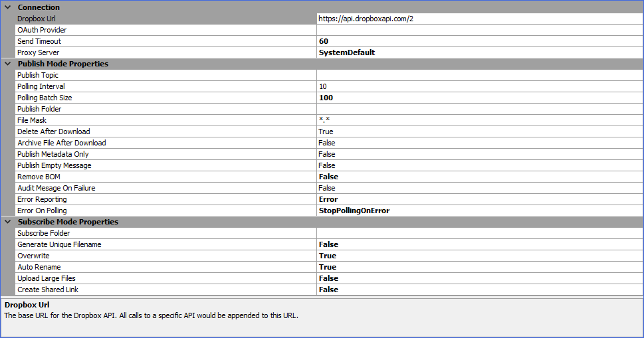Collapse the Connection section chevron
Screen dimensions: 644x338
click(x=8, y=7)
